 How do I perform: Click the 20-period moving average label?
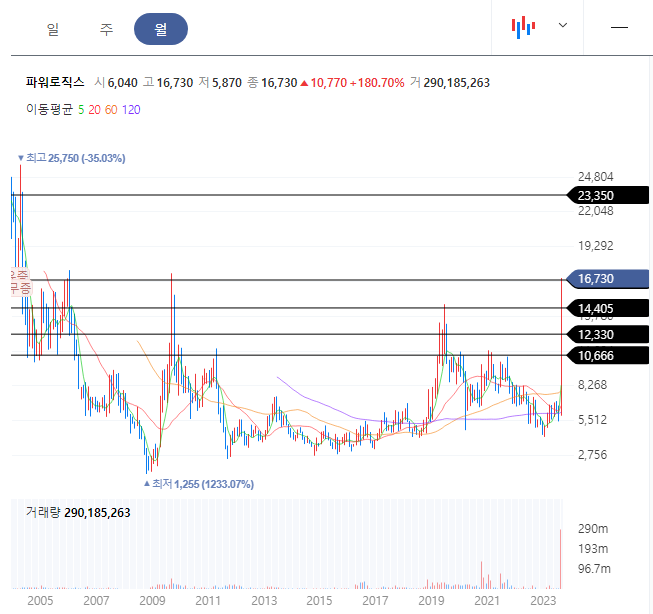94,110
